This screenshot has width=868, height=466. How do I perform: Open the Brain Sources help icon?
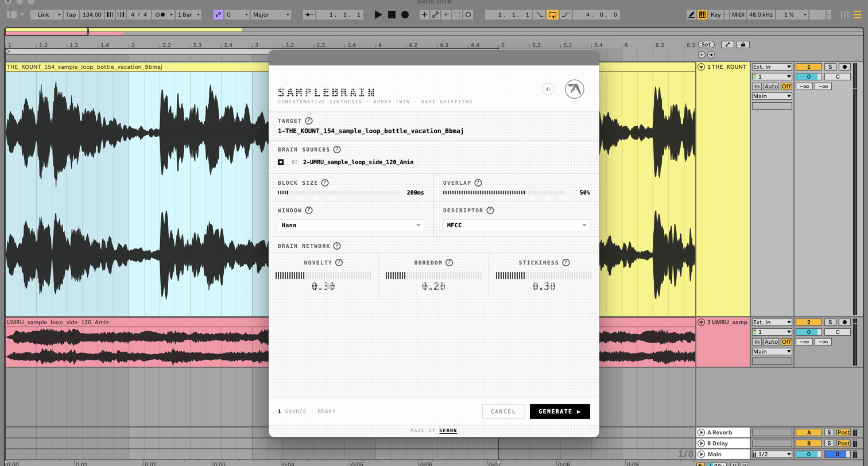337,149
